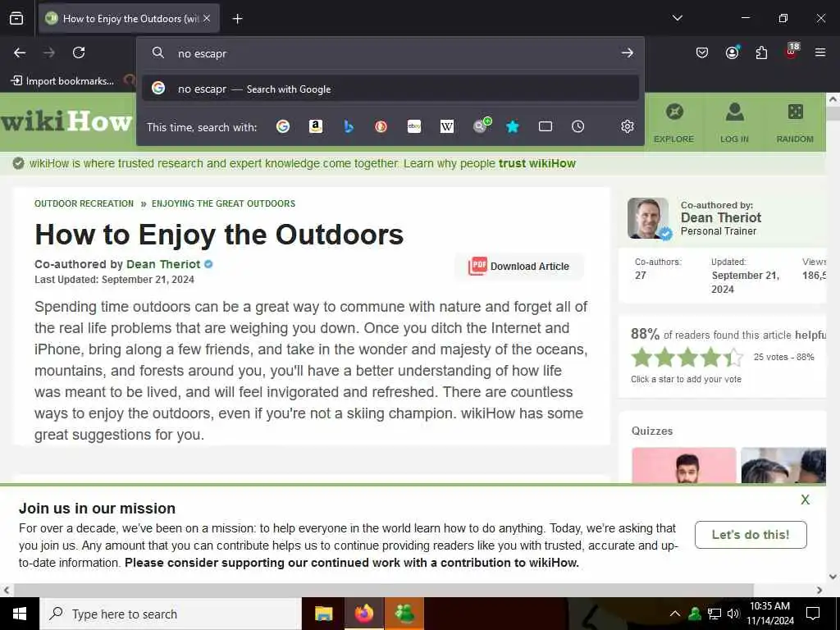This screenshot has width=840, height=630.
Task: Search this time with Wikipedia
Action: [447, 126]
